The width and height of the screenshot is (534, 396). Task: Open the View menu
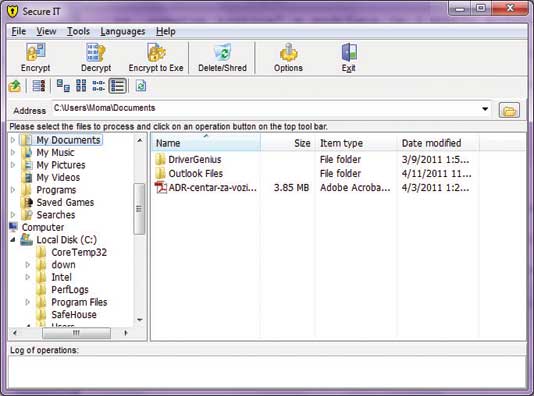coord(46,31)
